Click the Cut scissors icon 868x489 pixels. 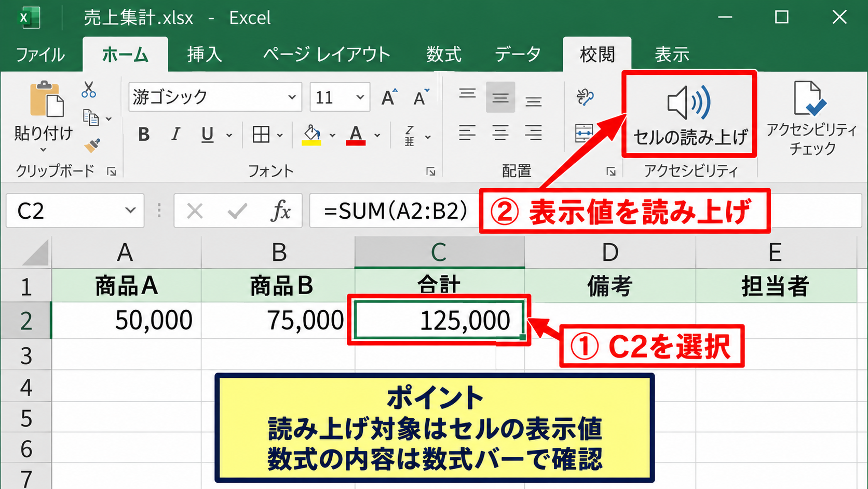tap(89, 89)
